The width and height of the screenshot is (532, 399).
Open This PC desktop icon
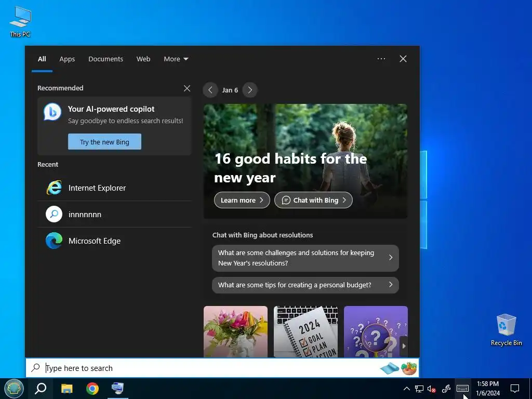pyautogui.click(x=20, y=22)
